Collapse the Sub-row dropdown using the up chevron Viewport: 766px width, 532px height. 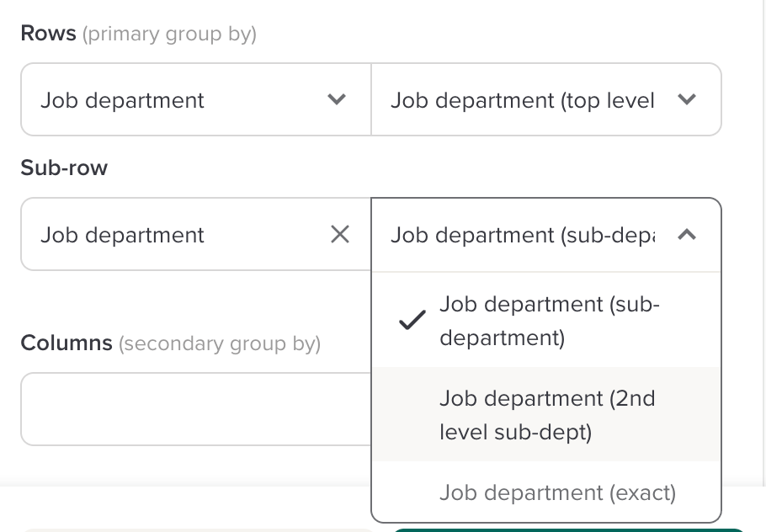click(687, 235)
